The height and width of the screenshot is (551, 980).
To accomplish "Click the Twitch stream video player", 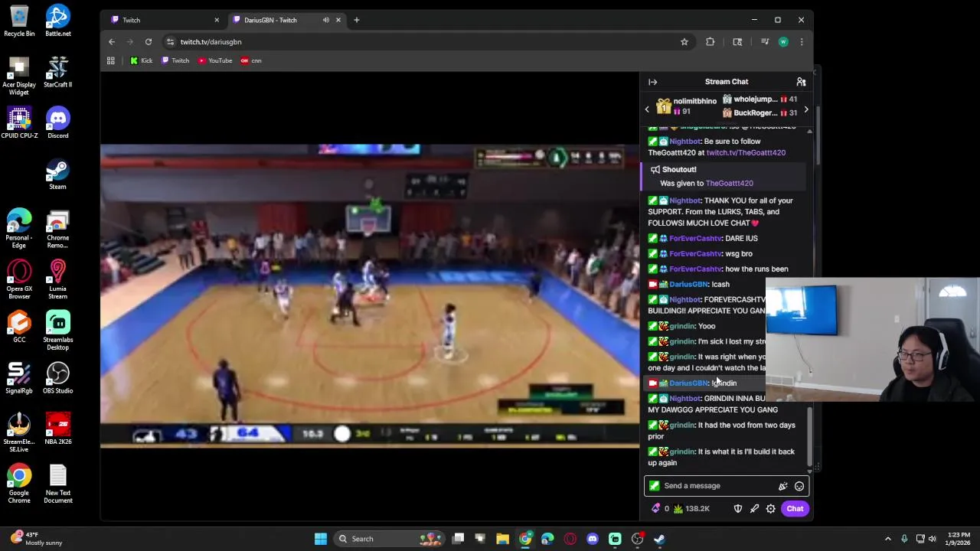I will point(370,295).
